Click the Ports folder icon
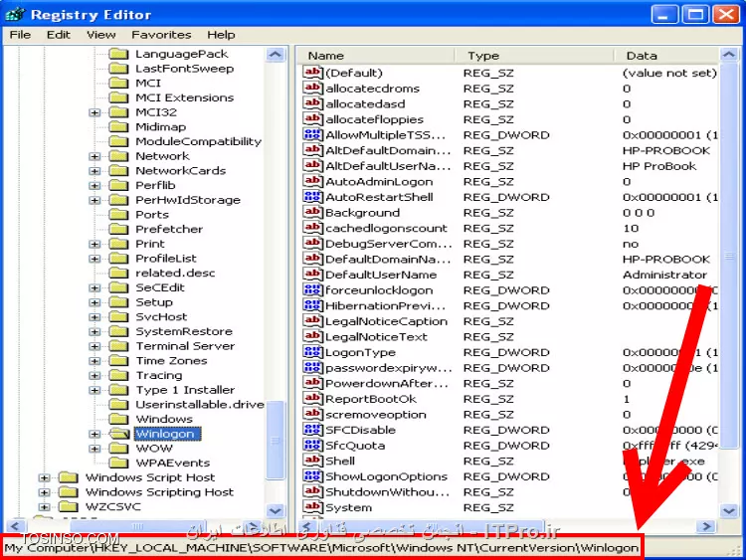The height and width of the screenshot is (560, 746). [x=118, y=214]
